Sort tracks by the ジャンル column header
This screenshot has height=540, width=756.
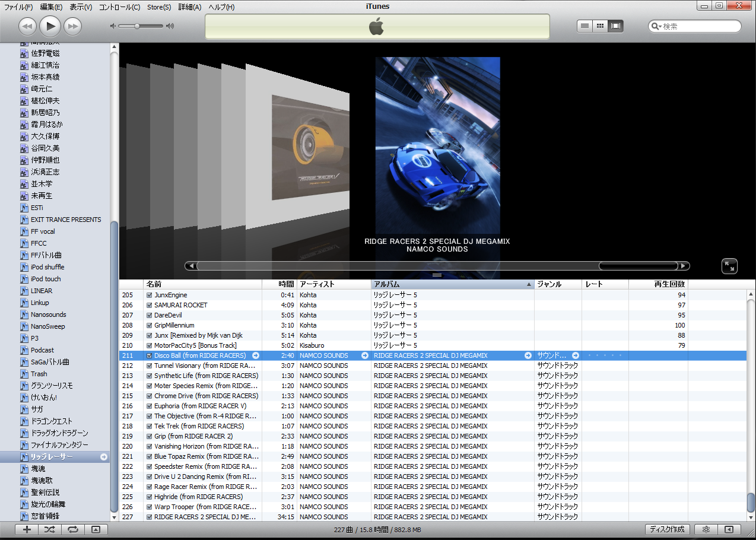click(x=558, y=284)
